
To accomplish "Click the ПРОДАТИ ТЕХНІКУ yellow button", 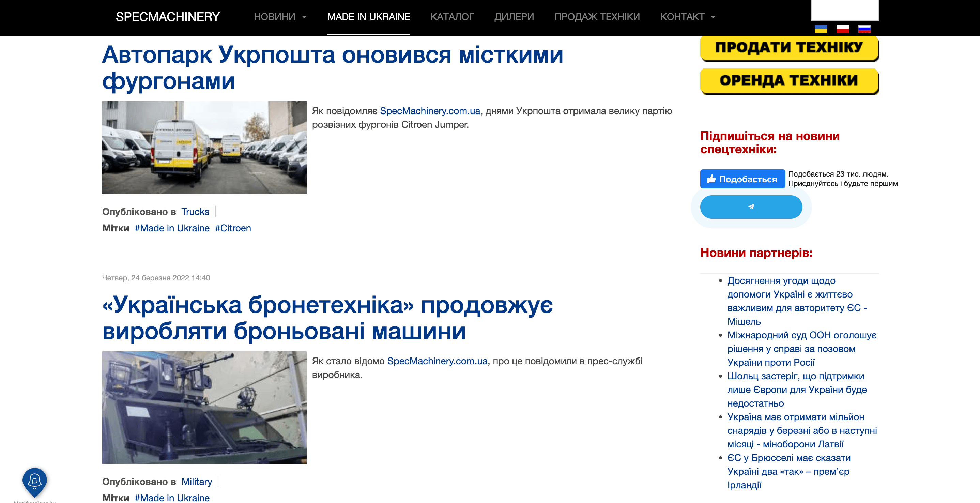I will click(x=790, y=48).
